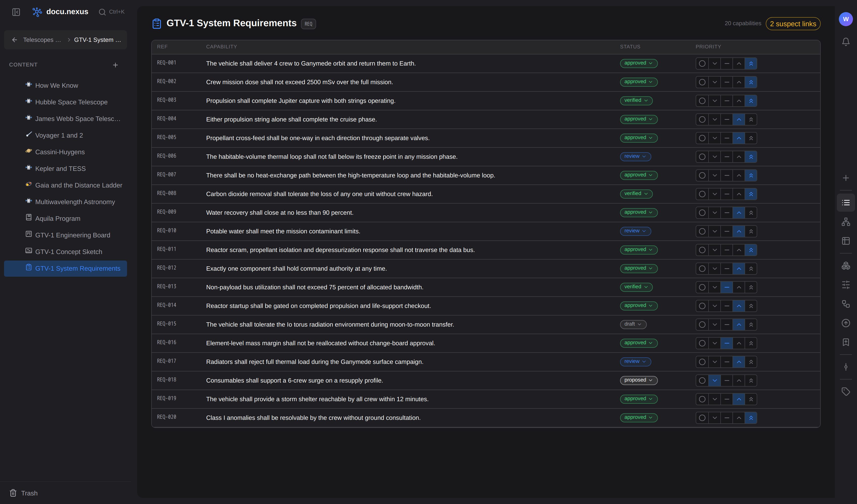Viewport: 857px width, 504px height.
Task: Open REQ-001 approved status dropdown
Action: pyautogui.click(x=638, y=63)
